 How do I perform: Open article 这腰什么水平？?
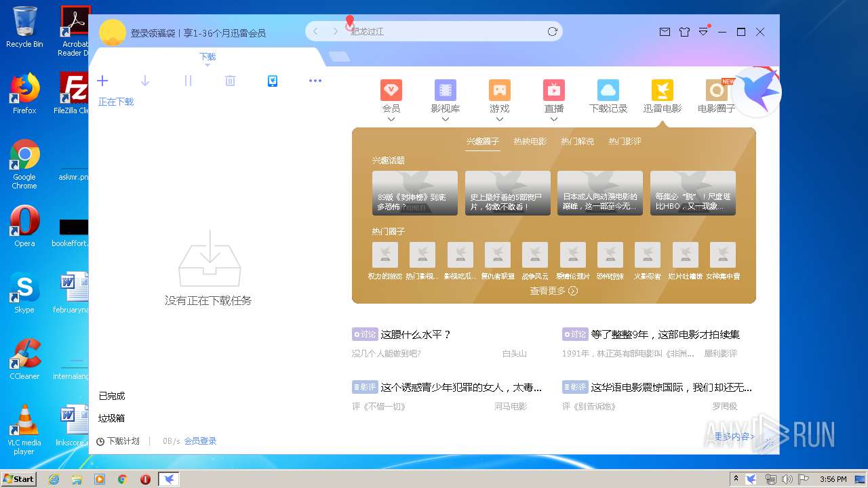point(416,334)
